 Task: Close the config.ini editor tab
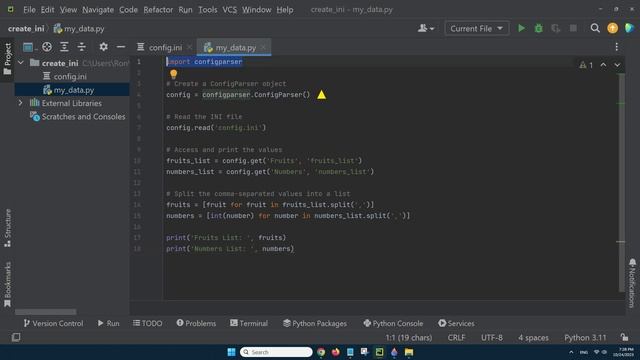(x=189, y=47)
